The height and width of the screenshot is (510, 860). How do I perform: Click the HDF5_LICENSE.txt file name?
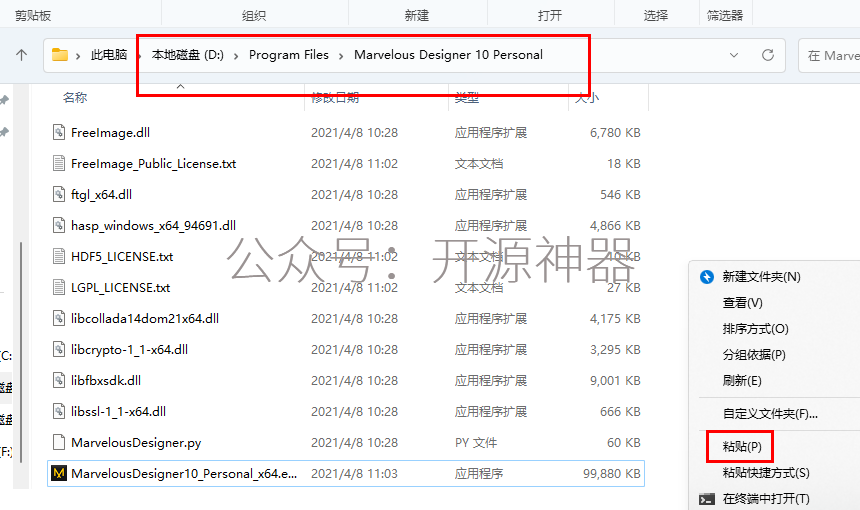pos(122,257)
